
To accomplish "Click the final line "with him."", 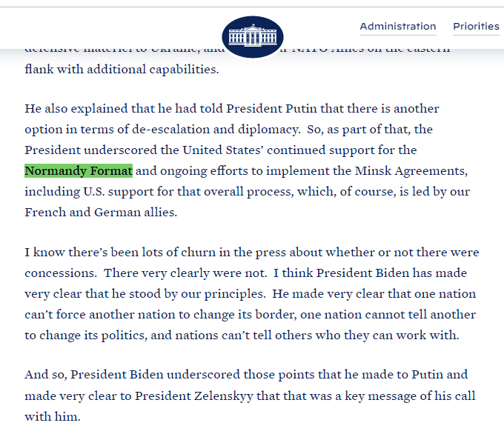I will tap(52, 416).
